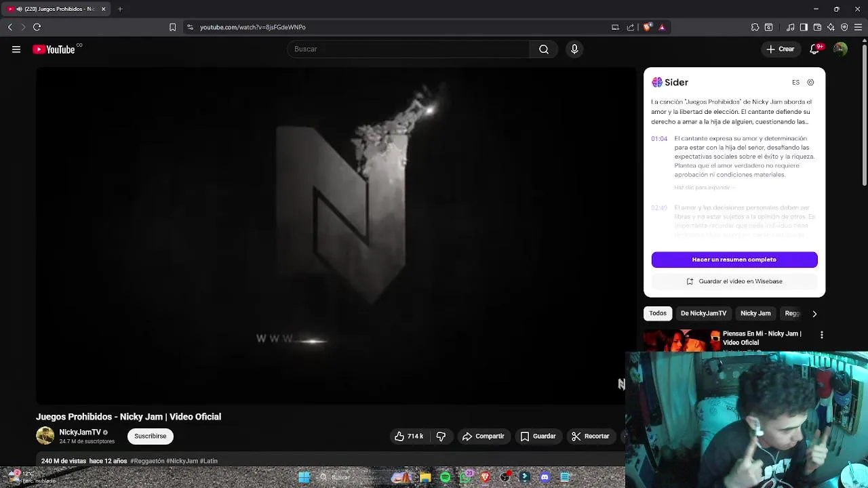Open Piensas En Mi video thumbnail
868x488 pixels.
coord(681,341)
